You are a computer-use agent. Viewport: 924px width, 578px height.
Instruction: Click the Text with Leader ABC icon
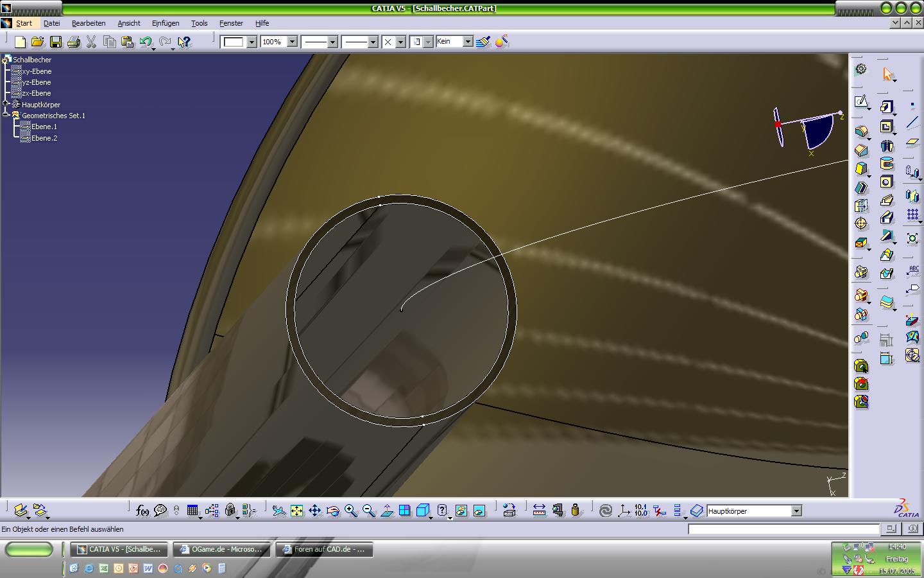coord(912,270)
